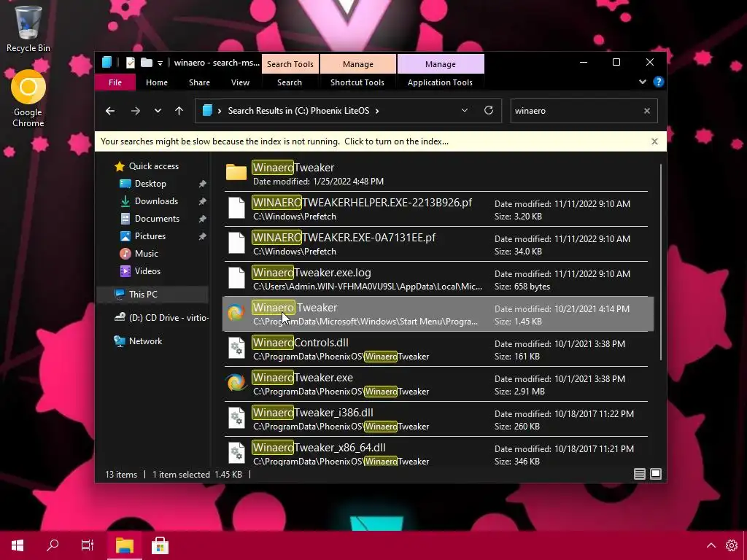Open taskbar search magnifier
Screen dimensions: 747x560
tap(53, 545)
